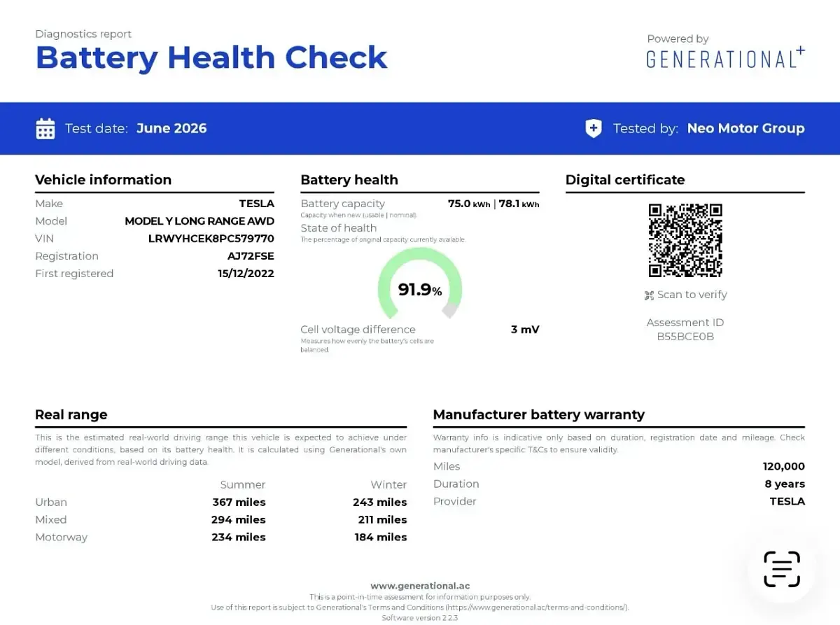840x625 pixels.
Task: Select the VIN LRWYHCEK8PC579770
Action: coord(211,239)
